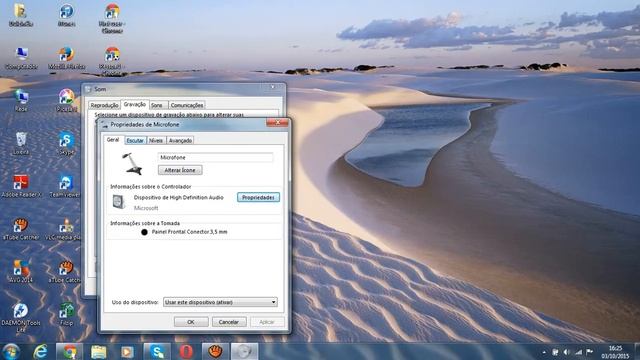This screenshot has width=640, height=360.
Task: Switch to Google Chrome on the taskbar
Action: pos(69,351)
